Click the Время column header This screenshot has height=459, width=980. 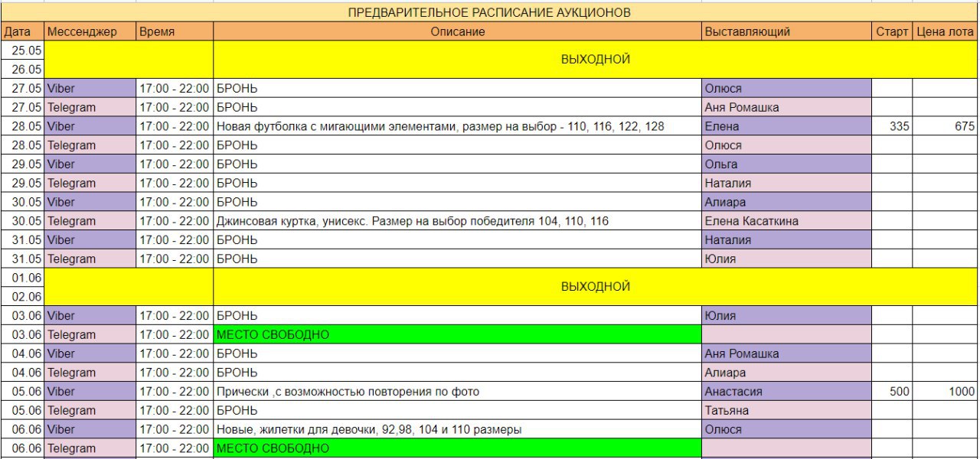pos(175,32)
